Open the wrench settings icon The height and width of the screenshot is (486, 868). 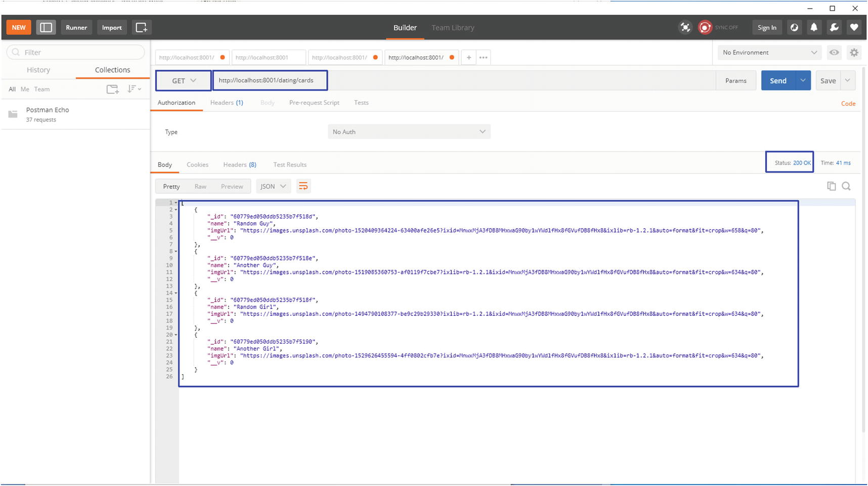coord(834,27)
